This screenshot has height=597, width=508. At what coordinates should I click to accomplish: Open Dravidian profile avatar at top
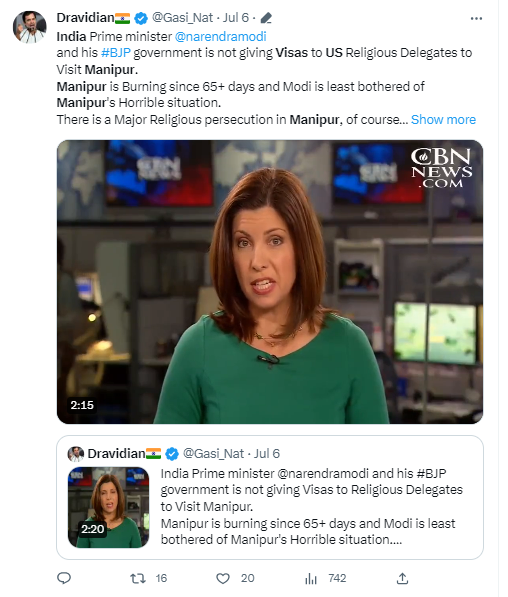[x=30, y=27]
